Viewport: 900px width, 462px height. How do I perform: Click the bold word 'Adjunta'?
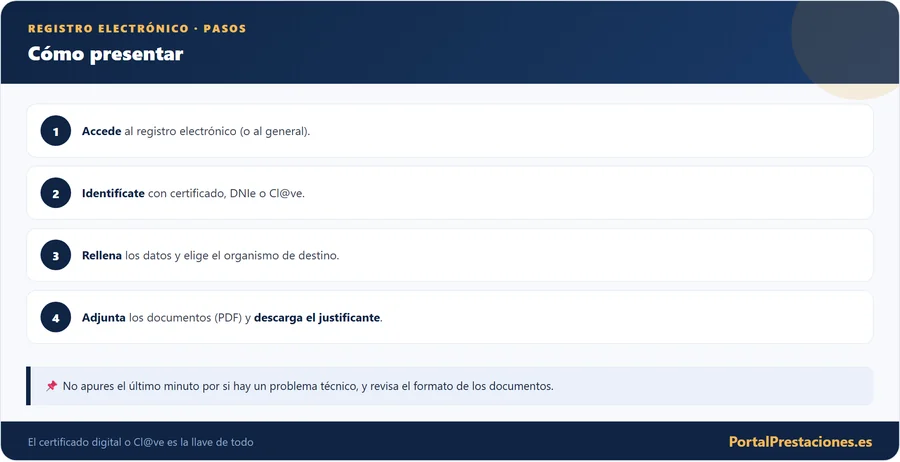coord(103,317)
